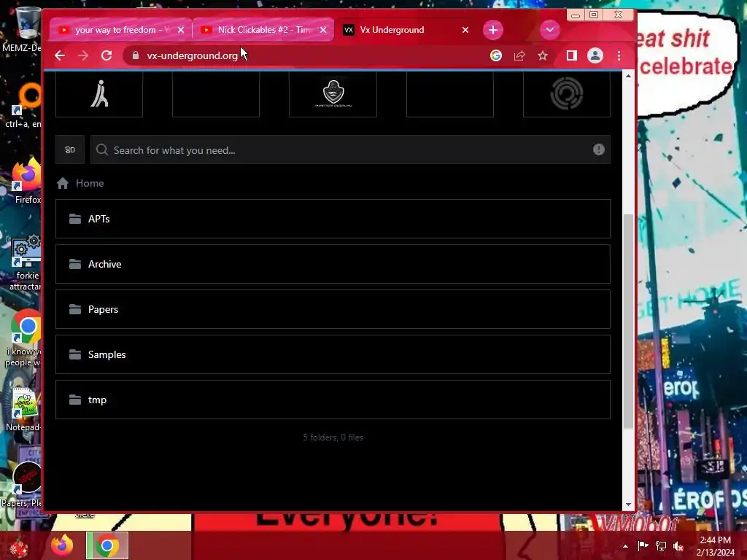
Task: Click the Samples folder icon
Action: (75, 354)
